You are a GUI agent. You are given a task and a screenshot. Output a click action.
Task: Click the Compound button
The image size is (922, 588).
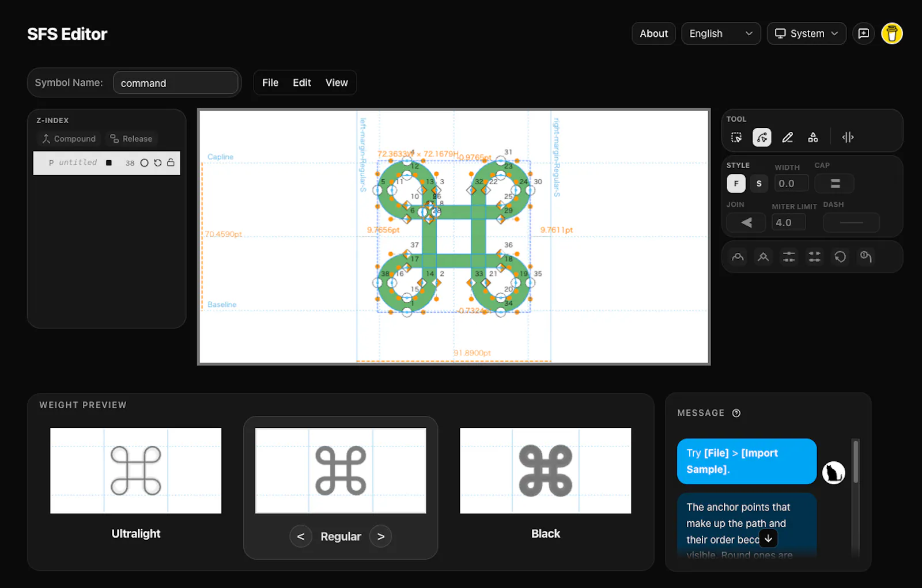(x=69, y=139)
